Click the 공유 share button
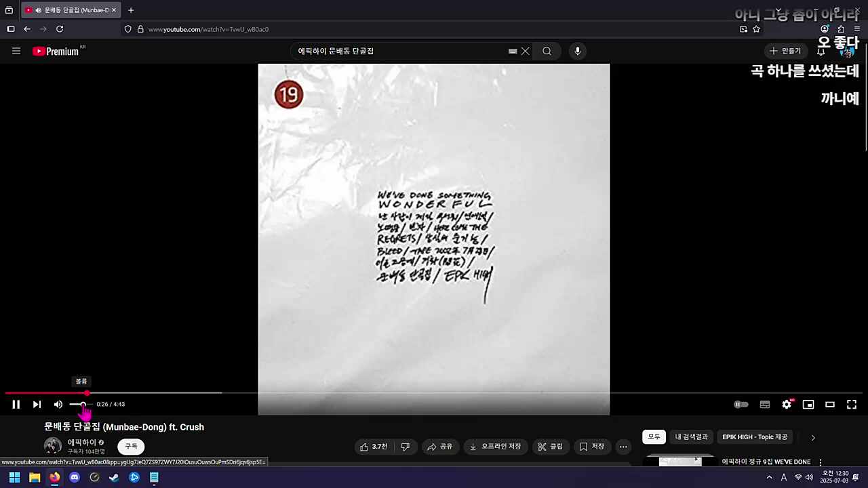 (x=440, y=447)
